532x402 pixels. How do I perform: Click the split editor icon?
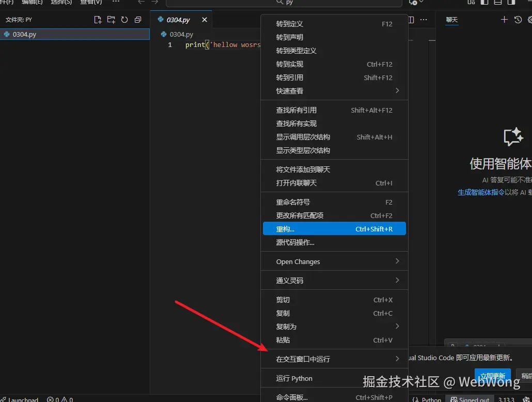(411, 20)
